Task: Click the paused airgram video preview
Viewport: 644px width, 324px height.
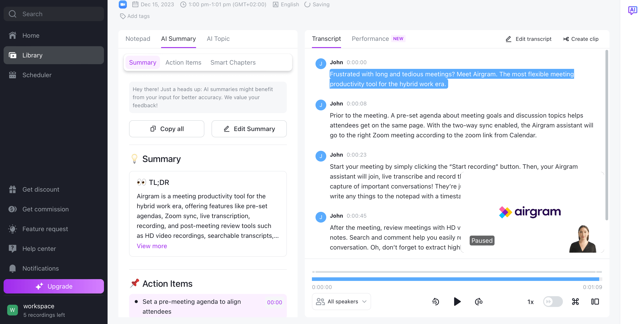Action: click(532, 212)
